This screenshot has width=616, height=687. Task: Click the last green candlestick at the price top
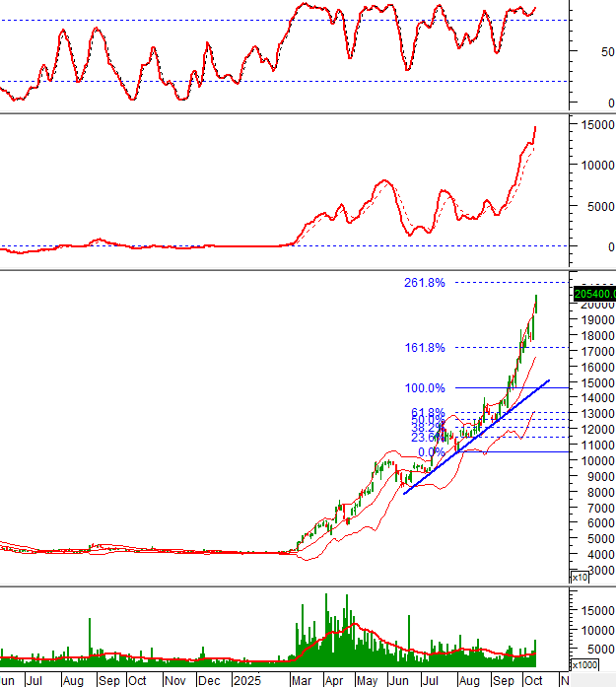click(535, 304)
